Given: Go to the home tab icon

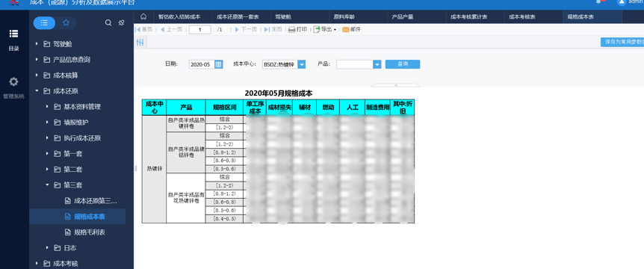Looking at the screenshot, I should pyautogui.click(x=143, y=17).
